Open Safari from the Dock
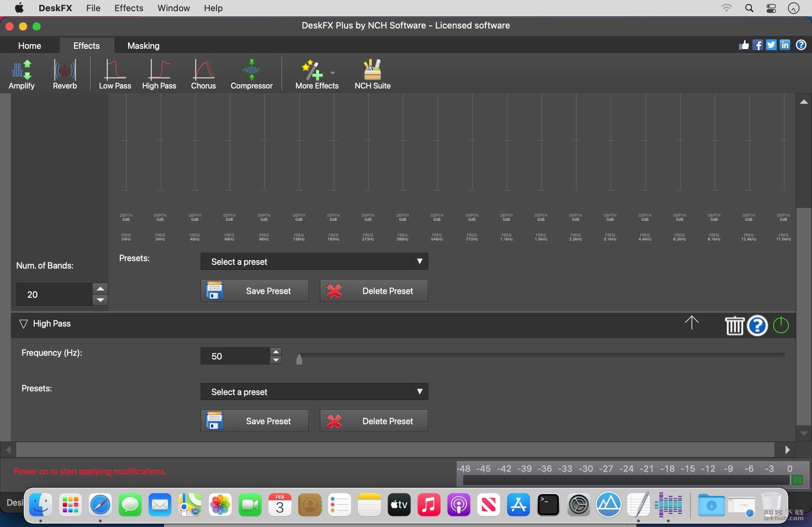Screen dimensions: 812x527 coord(100,505)
